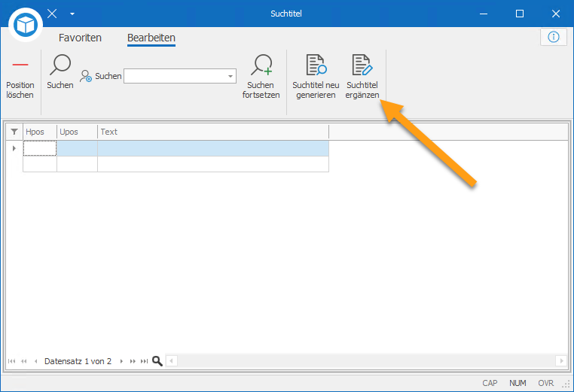The height and width of the screenshot is (392, 574).
Task: Click Suchtitel ergänzen icon
Action: (362, 65)
